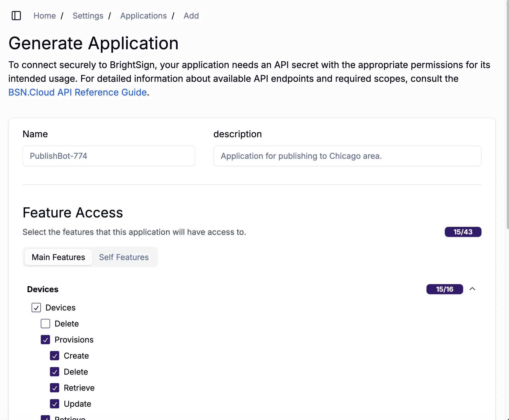Focus the description input field
509x420 pixels.
(347, 156)
